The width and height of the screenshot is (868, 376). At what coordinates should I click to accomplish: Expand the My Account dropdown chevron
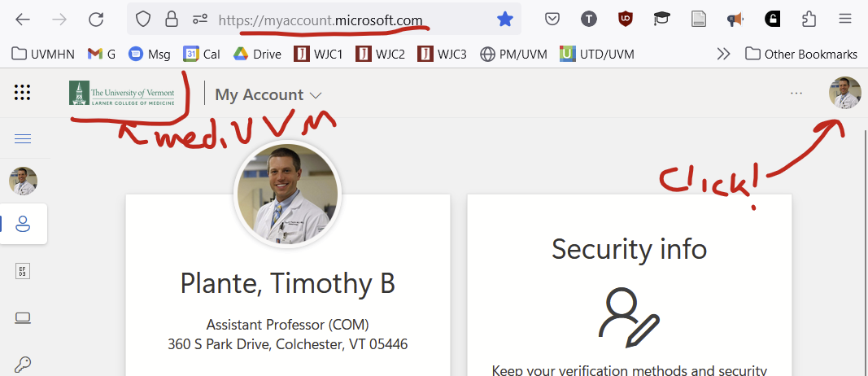click(316, 95)
